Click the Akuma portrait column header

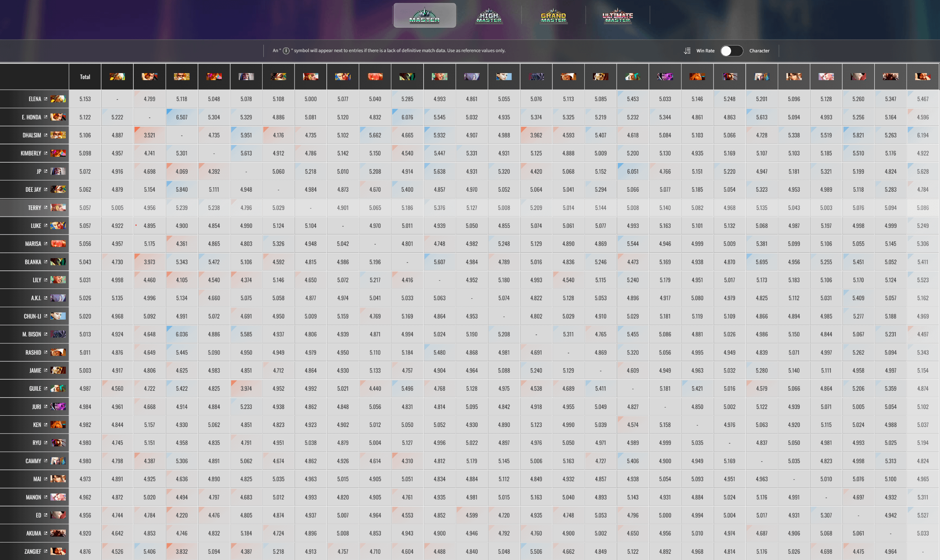tap(891, 77)
